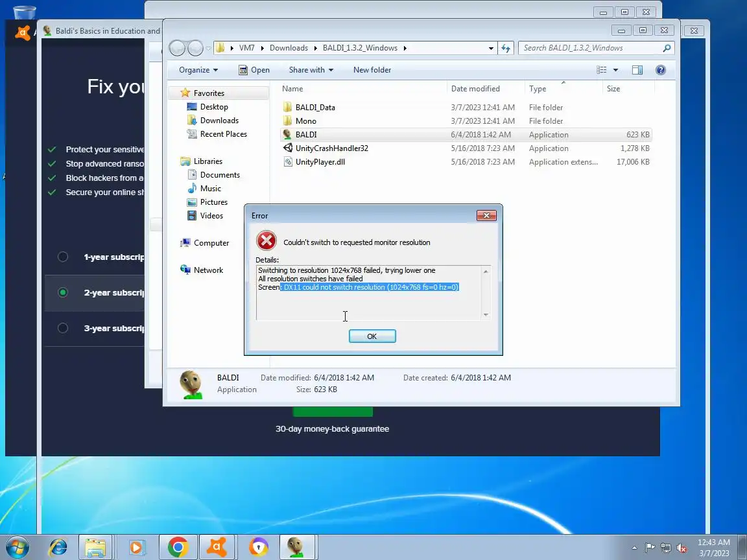Viewport: 747px width, 560px height.
Task: Open address bar history dropdown
Action: (491, 48)
